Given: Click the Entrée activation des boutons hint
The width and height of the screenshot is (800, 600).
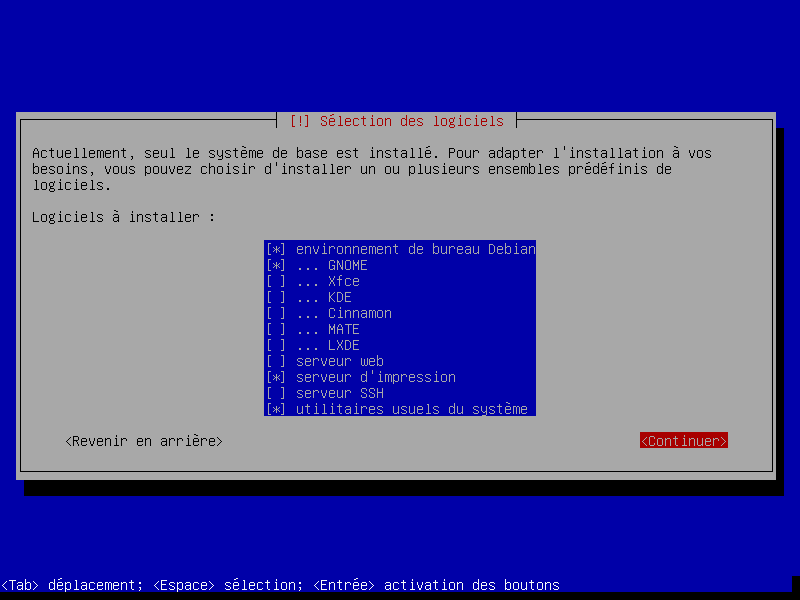Looking at the screenshot, I should [x=436, y=585].
